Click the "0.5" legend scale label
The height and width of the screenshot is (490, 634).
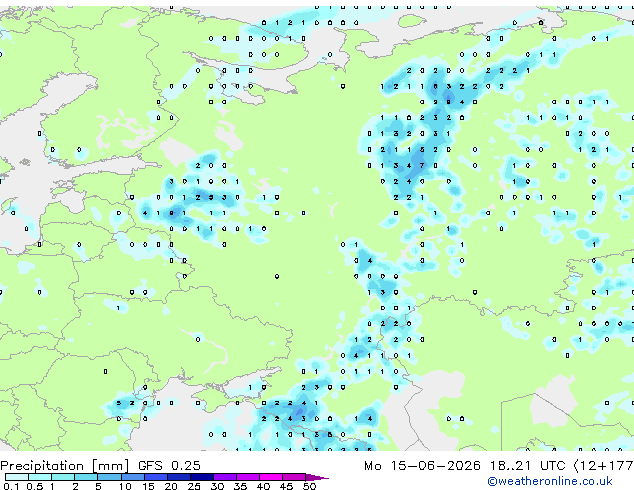pyautogui.click(x=35, y=486)
